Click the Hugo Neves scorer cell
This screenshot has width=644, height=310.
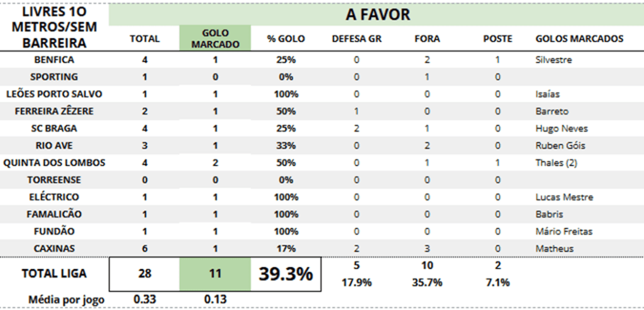pyautogui.click(x=562, y=129)
